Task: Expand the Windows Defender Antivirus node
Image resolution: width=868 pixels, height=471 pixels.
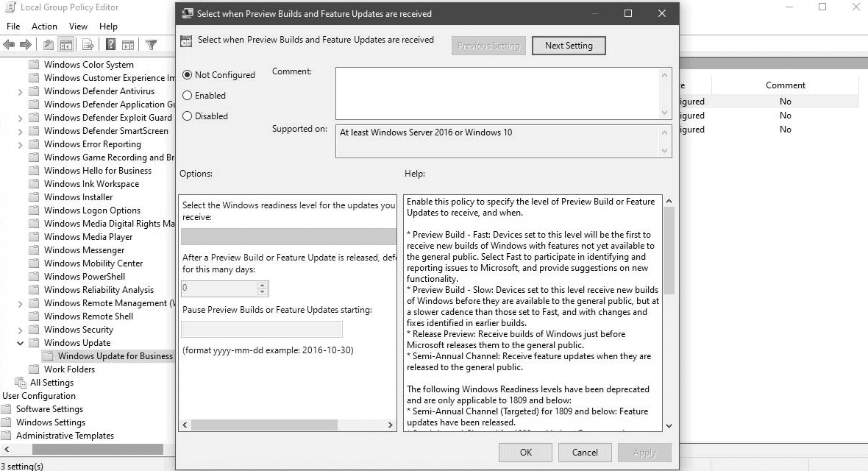Action: pos(21,91)
